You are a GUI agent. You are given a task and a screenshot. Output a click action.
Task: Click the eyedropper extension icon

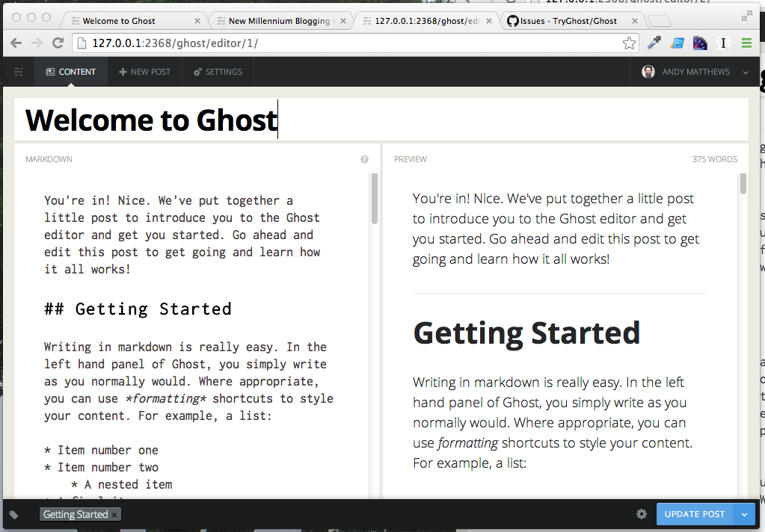[x=654, y=43]
